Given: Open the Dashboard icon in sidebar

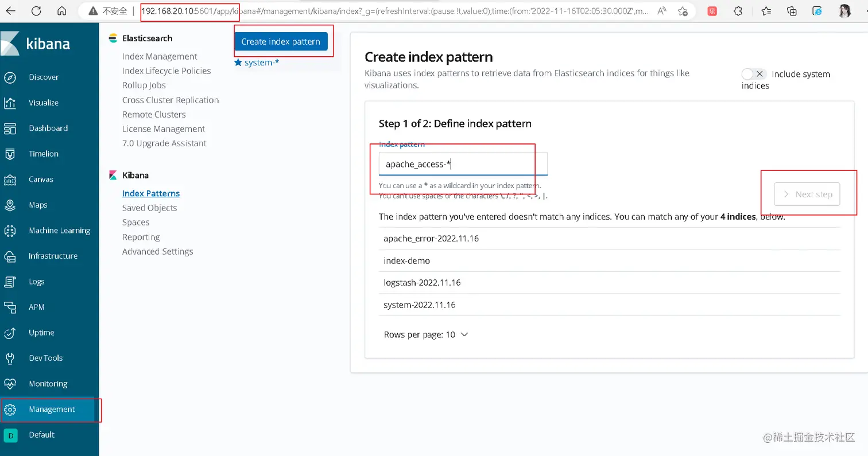Looking at the screenshot, I should (x=10, y=128).
